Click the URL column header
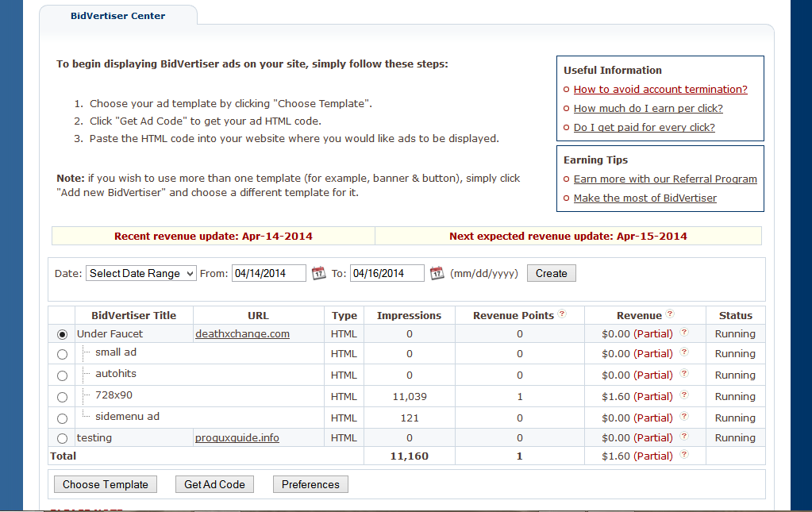The width and height of the screenshot is (812, 512). click(258, 315)
